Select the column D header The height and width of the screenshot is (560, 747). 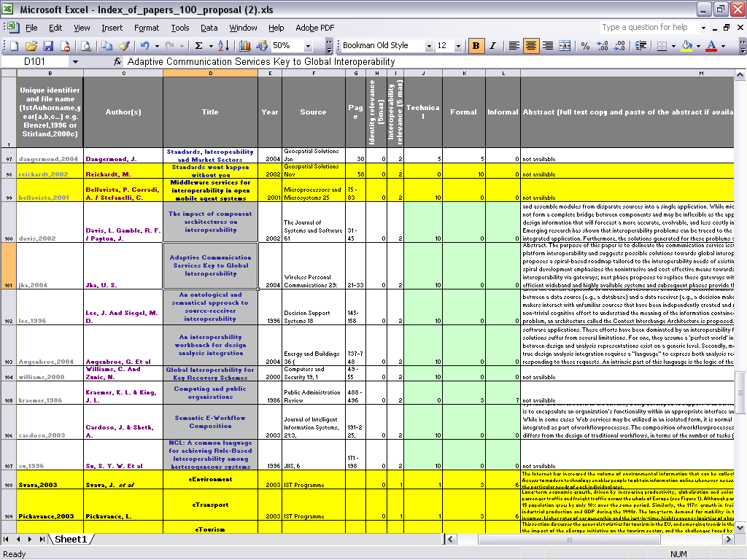point(210,74)
